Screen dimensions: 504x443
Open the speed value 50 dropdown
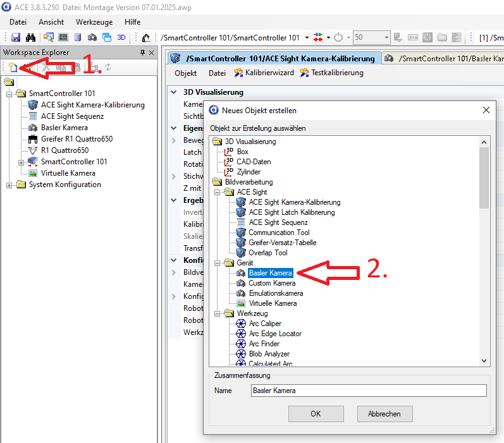click(x=386, y=38)
